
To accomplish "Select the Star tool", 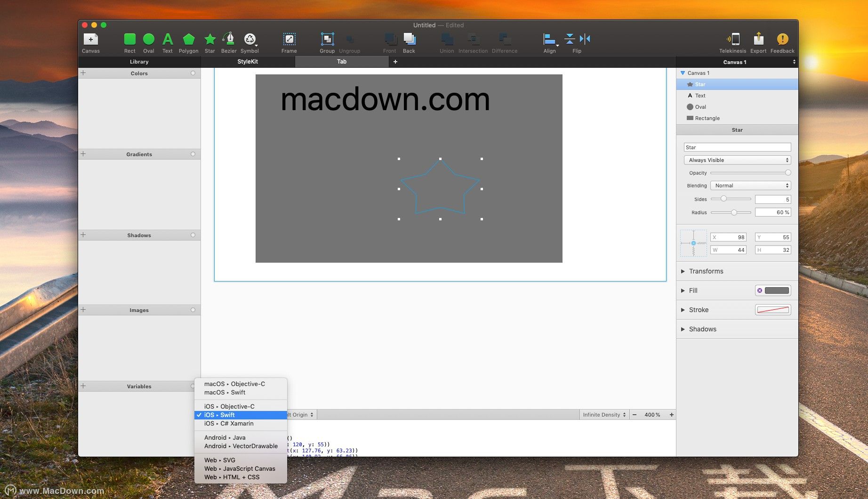I will click(210, 39).
